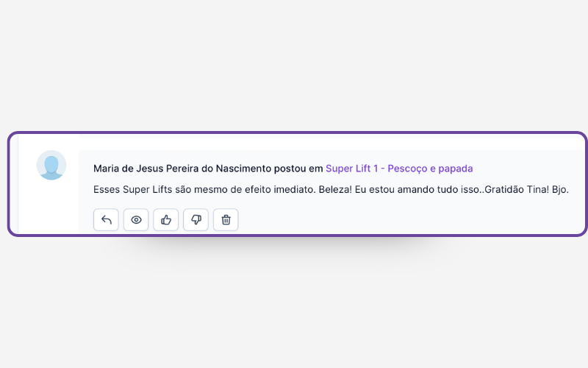The height and width of the screenshot is (368, 588).
Task: Delete the comment using the trash icon
Action: pos(226,219)
